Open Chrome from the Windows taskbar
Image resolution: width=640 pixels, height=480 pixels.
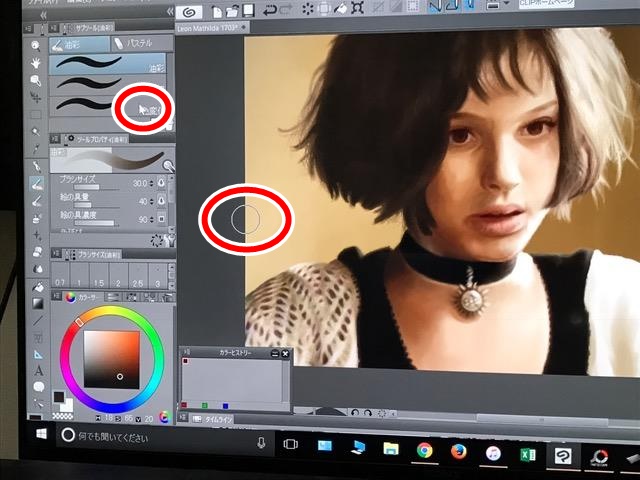pyautogui.click(x=424, y=450)
